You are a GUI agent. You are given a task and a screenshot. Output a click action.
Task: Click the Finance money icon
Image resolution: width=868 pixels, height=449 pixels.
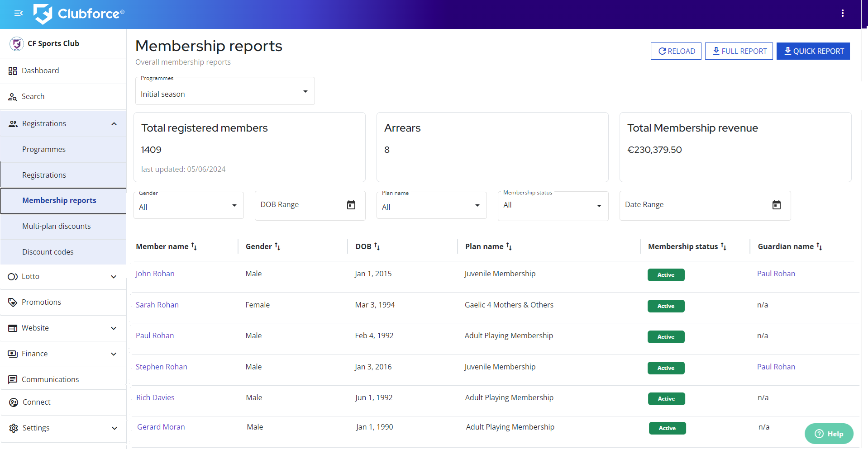(x=13, y=354)
